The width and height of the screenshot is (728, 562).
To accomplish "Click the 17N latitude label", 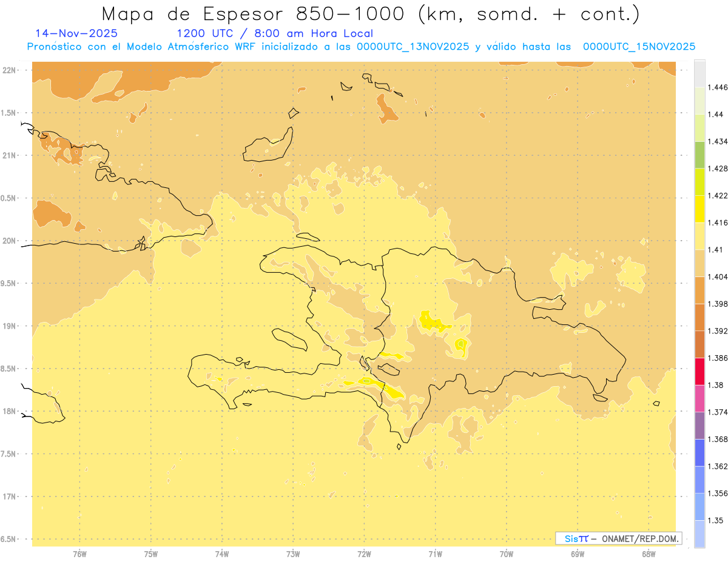I will tap(9, 497).
